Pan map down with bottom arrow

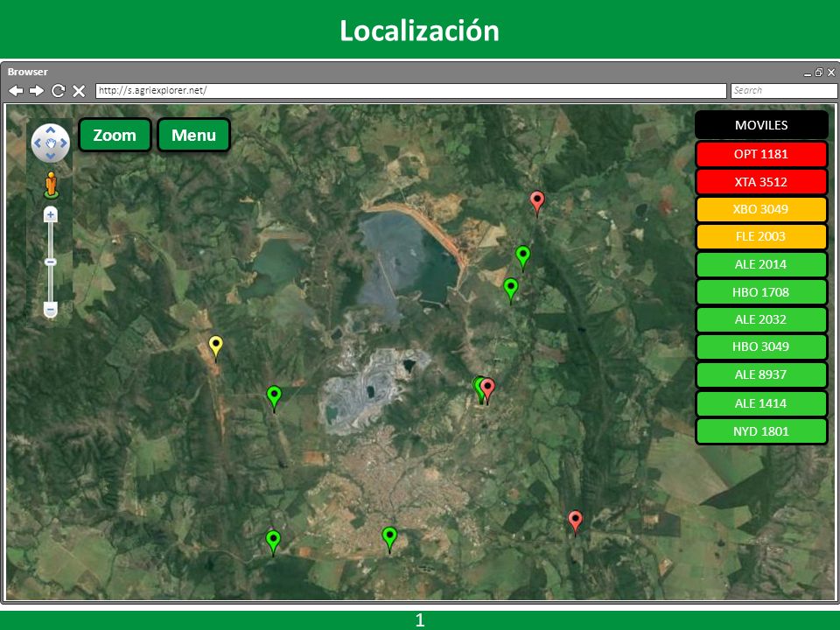51,156
